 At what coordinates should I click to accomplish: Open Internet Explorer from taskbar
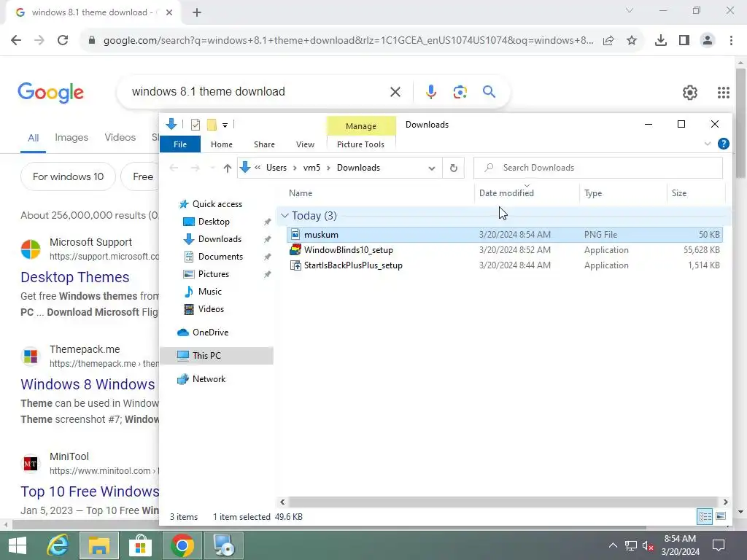click(58, 545)
